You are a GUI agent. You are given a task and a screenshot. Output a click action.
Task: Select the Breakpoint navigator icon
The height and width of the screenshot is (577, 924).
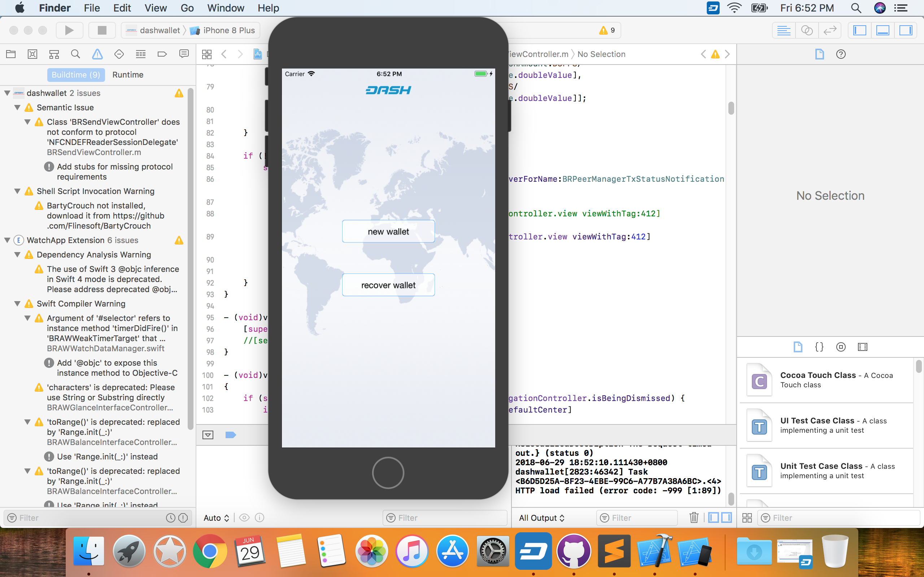162,54
